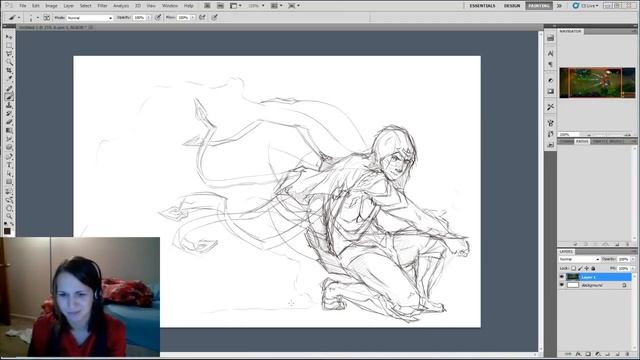
Task: Select the Gradient tool
Action: click(9, 131)
